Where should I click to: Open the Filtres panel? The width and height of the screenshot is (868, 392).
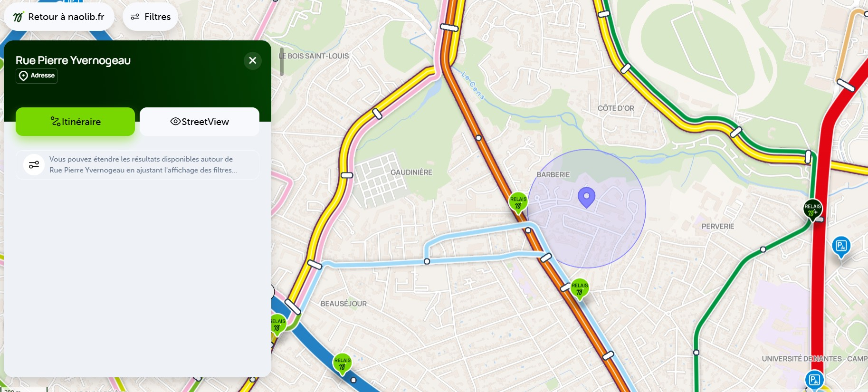(x=150, y=17)
